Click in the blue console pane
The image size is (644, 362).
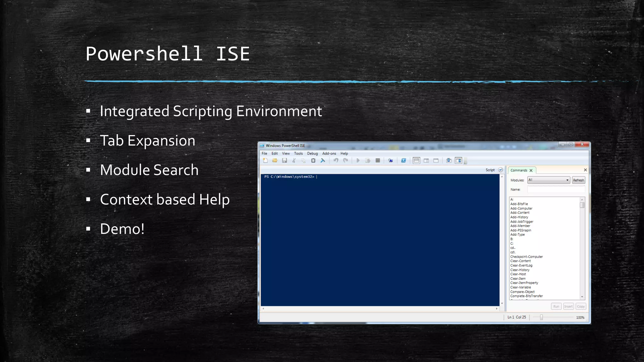coord(380,240)
